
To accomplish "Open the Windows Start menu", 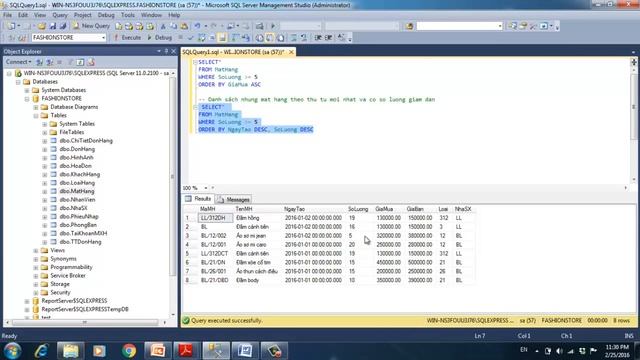I will click(x=13, y=351).
